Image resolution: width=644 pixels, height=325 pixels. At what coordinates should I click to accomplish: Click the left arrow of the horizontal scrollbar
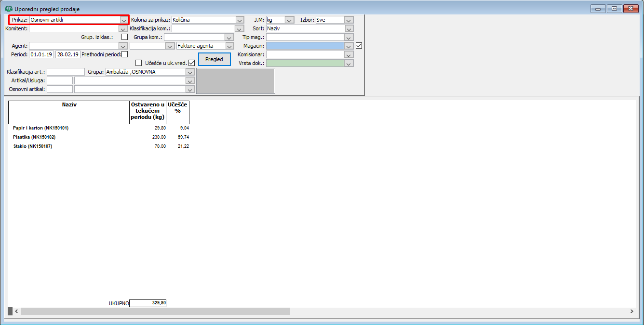point(16,312)
